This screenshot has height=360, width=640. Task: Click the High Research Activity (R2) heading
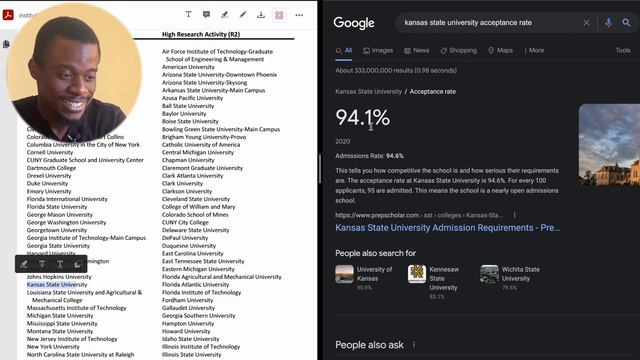click(201, 35)
